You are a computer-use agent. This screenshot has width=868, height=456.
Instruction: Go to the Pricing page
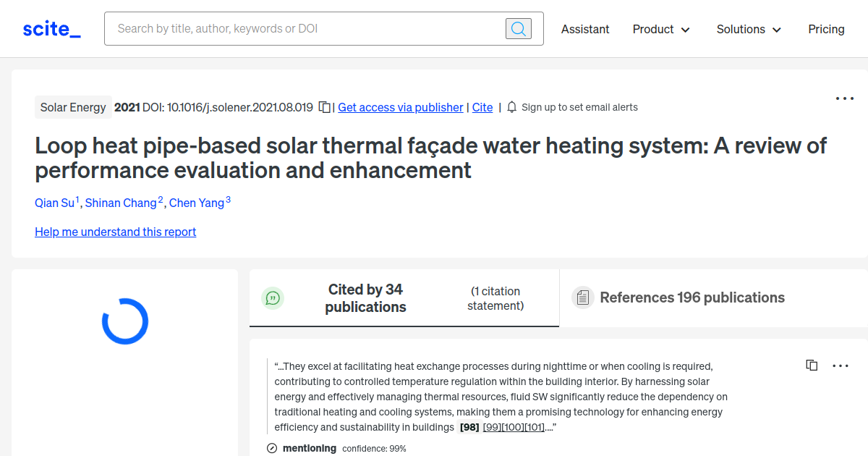coord(826,29)
